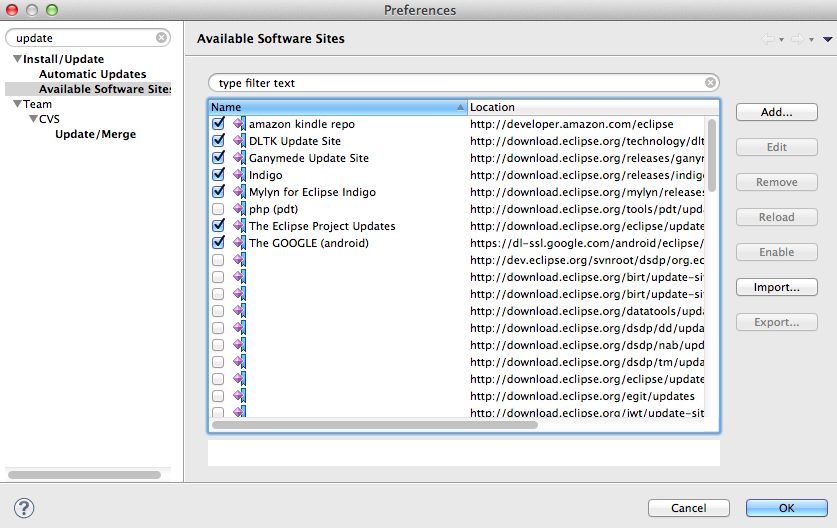Viewport: 837px width, 528px height.
Task: Select Update/Merge under CVS
Action: tap(96, 134)
